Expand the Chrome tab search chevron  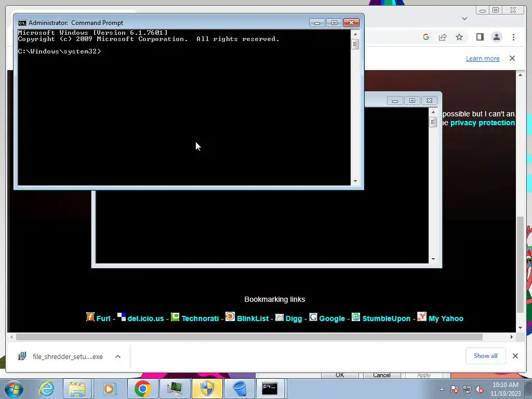click(x=464, y=19)
